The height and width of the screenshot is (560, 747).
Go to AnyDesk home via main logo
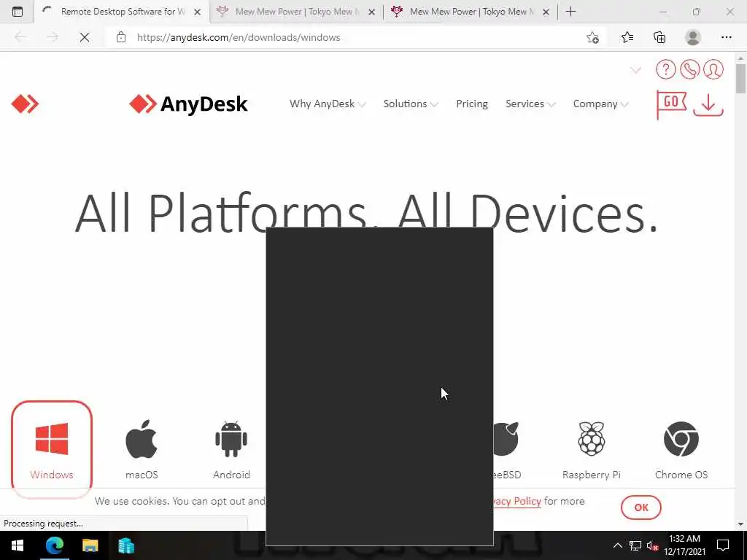(188, 104)
